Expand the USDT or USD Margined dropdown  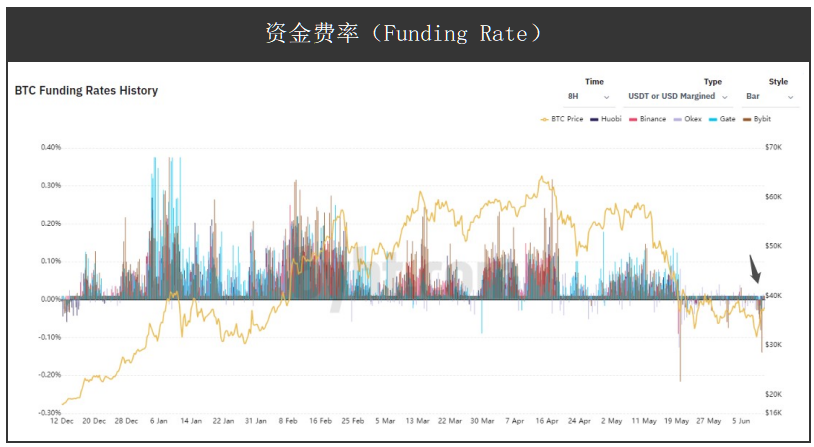pos(678,97)
